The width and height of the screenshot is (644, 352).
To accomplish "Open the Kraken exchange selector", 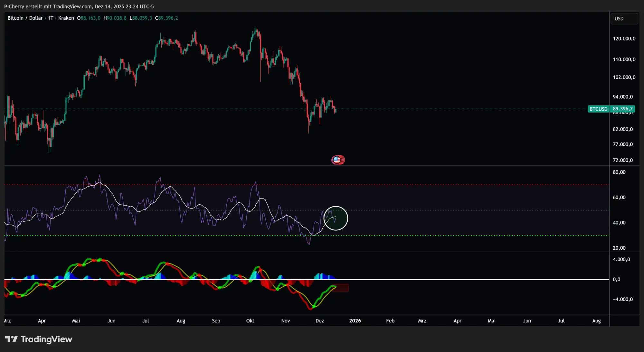I will pyautogui.click(x=66, y=18).
